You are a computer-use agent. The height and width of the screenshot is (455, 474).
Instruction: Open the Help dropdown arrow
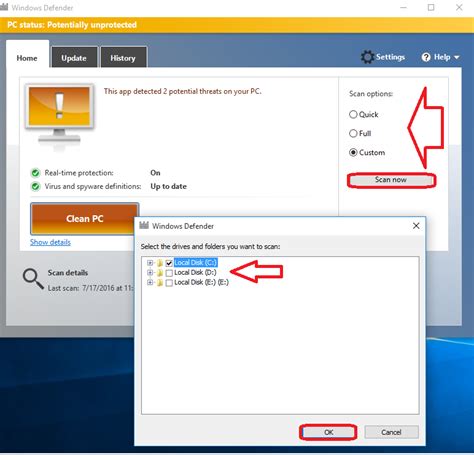coord(457,57)
